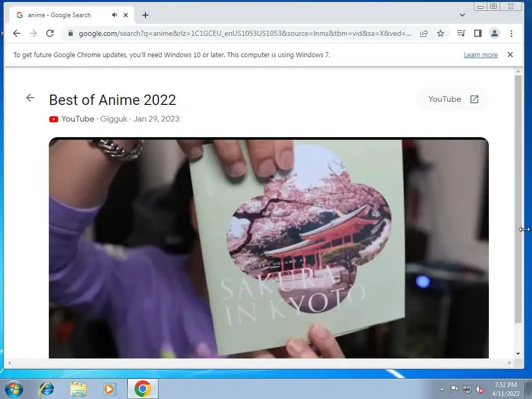Image resolution: width=532 pixels, height=399 pixels.
Task: Open the media control icon
Action: click(x=461, y=33)
